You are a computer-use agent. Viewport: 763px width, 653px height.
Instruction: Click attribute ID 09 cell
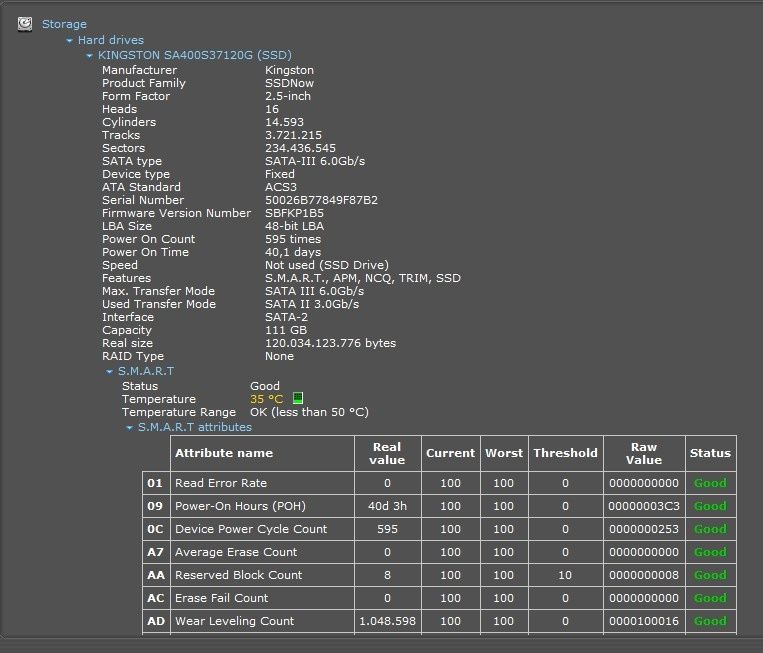[x=156, y=506]
